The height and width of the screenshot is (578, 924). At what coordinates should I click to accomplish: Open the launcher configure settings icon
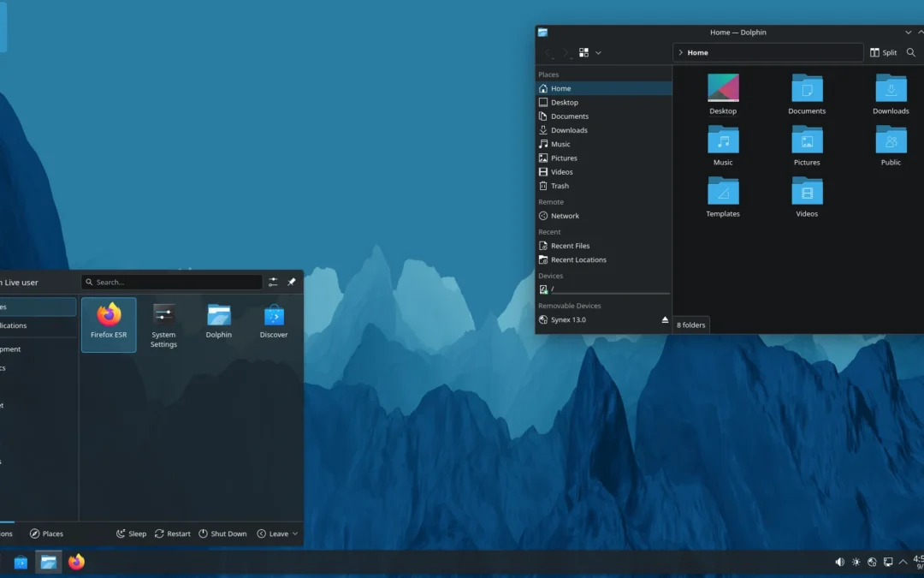pos(273,282)
